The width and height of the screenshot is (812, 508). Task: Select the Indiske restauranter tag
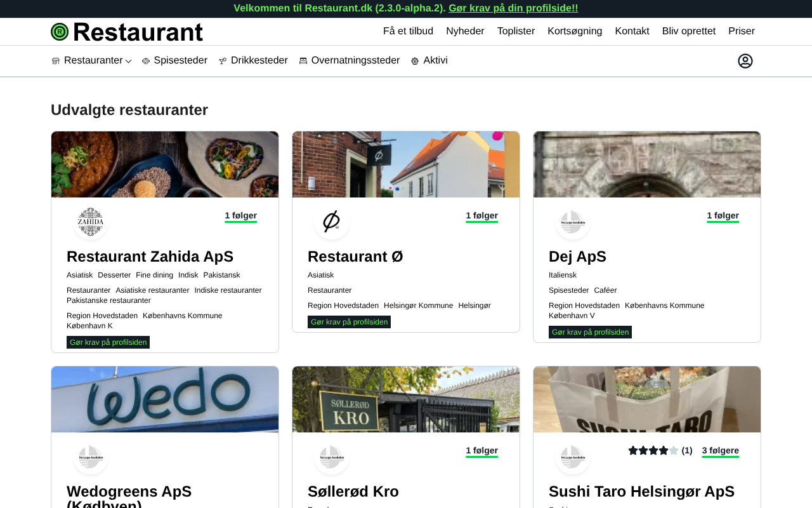point(228,290)
